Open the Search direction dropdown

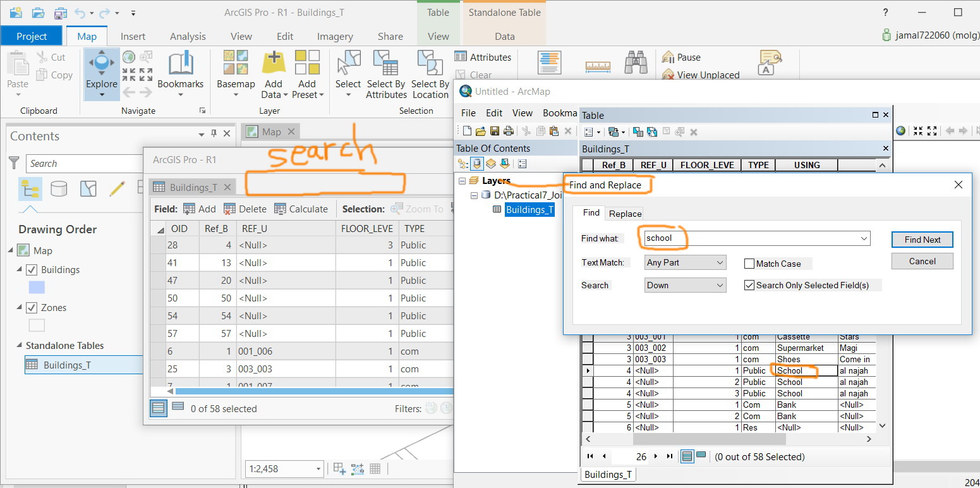tap(686, 285)
